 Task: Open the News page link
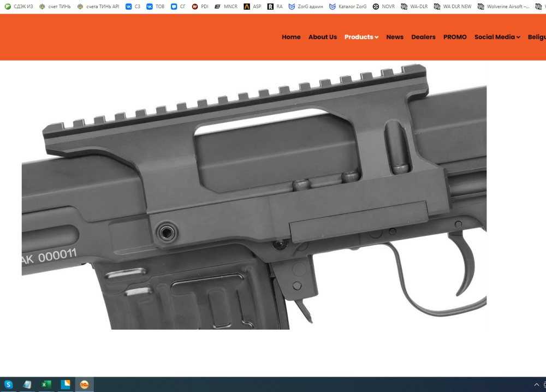click(395, 37)
